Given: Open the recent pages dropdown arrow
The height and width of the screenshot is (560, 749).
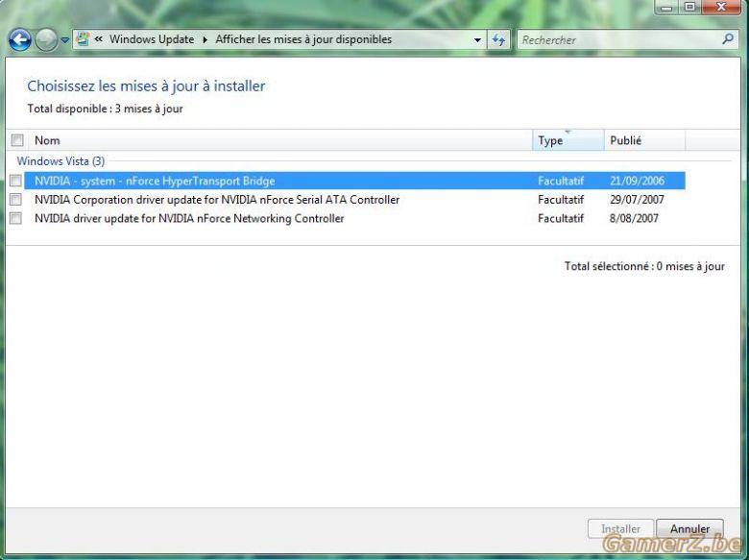Looking at the screenshot, I should (x=65, y=40).
